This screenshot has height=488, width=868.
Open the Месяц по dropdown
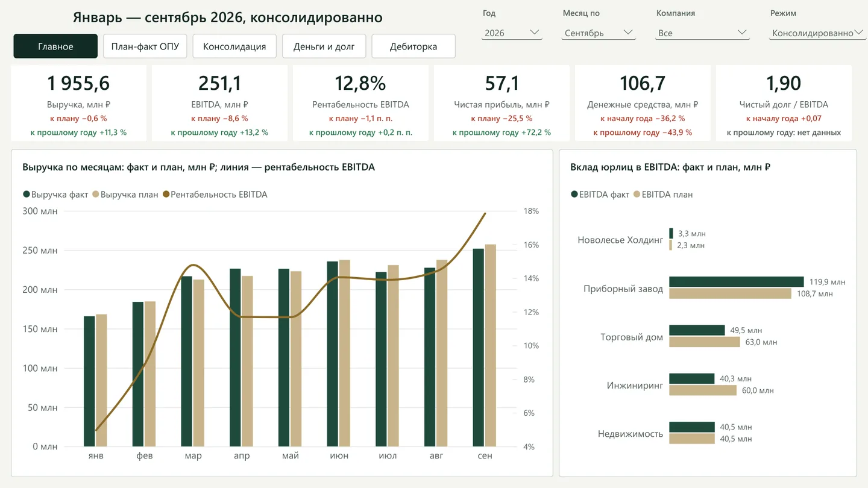coord(599,33)
